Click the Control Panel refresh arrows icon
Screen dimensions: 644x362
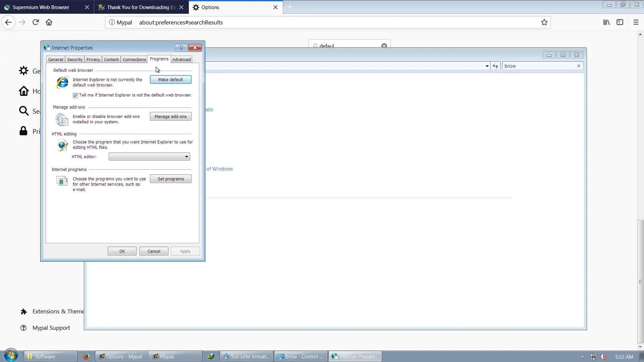click(x=495, y=66)
